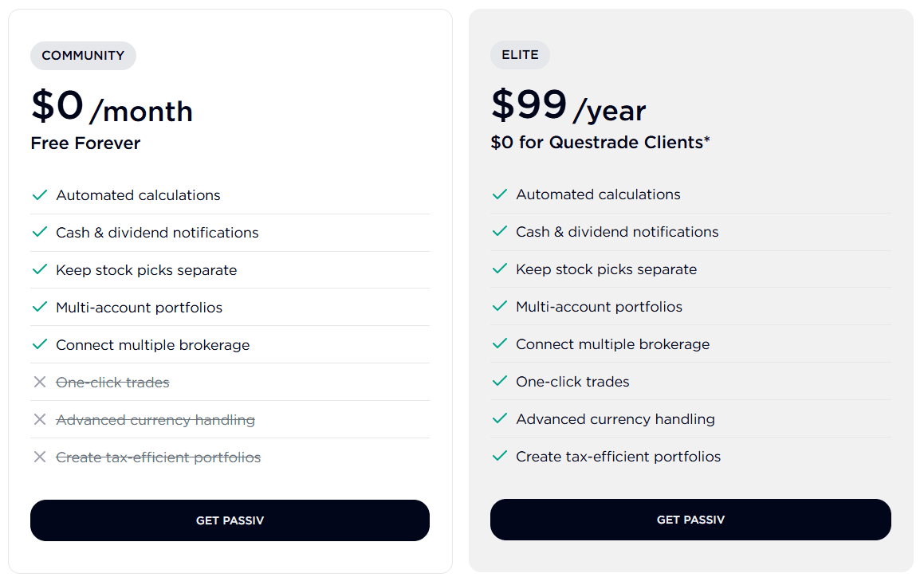Click the Elite plan GET PASSIV button
Viewport: 924px width, 581px height.
pyautogui.click(x=690, y=520)
